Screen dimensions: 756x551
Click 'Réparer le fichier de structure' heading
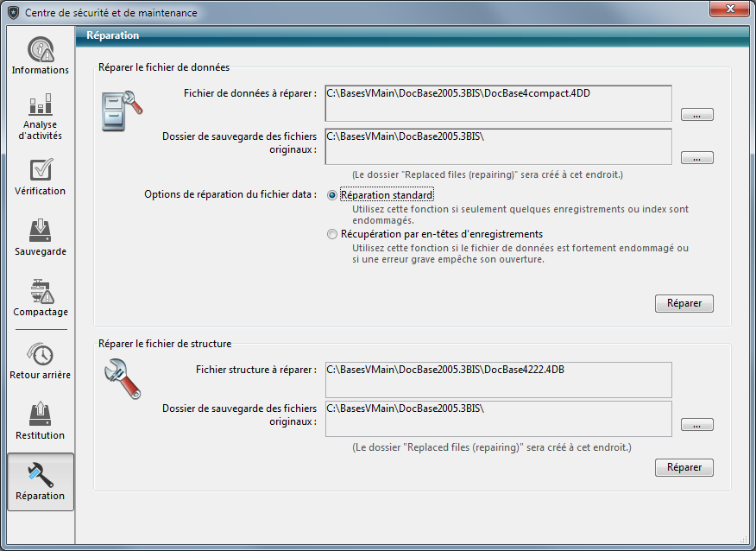(165, 344)
